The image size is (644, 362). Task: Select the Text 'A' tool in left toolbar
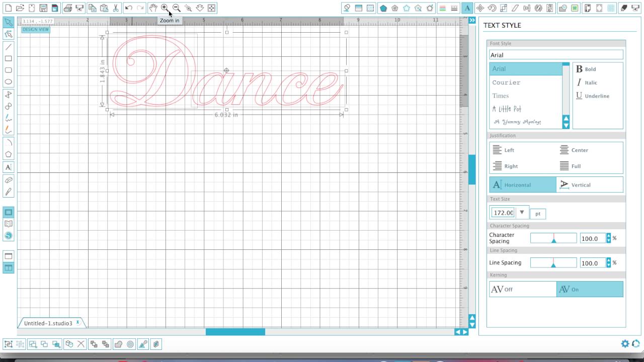[x=9, y=167]
